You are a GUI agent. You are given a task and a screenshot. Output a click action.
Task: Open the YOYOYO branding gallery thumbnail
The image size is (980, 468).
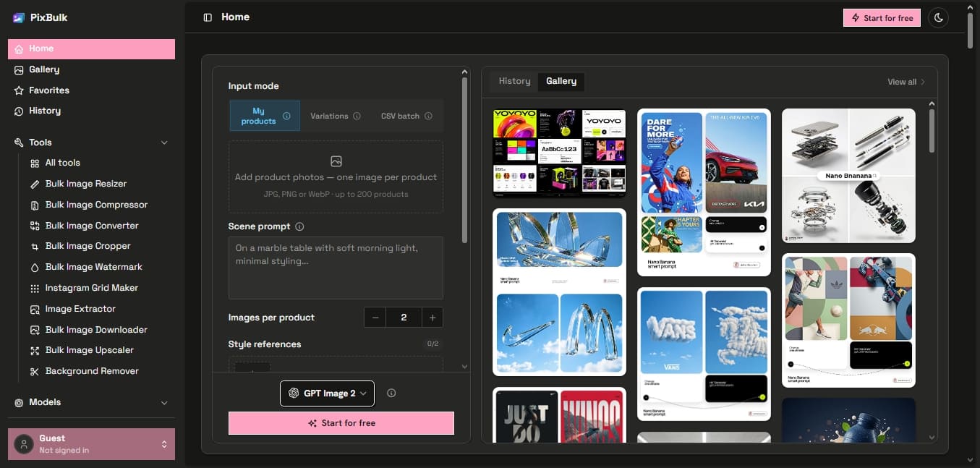pos(559,153)
